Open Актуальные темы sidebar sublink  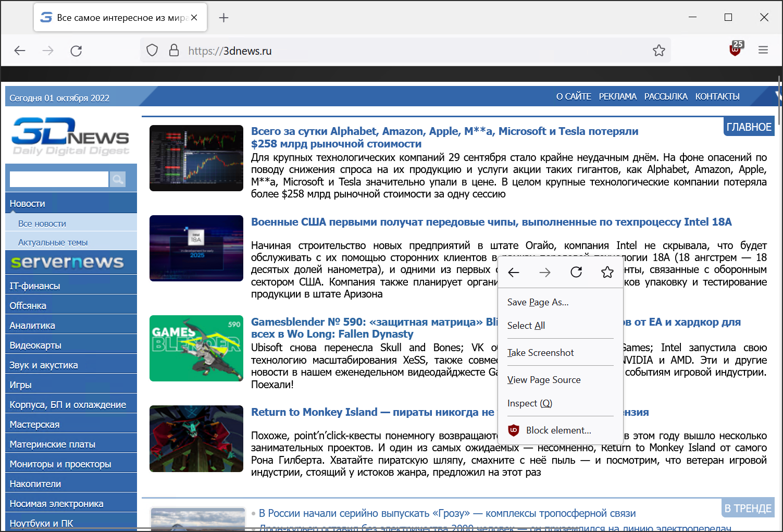coord(71,242)
